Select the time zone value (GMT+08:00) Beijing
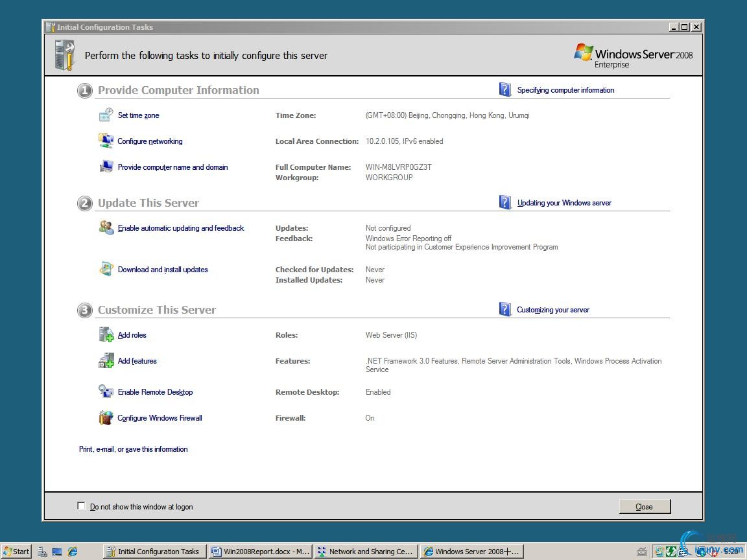 [447, 115]
